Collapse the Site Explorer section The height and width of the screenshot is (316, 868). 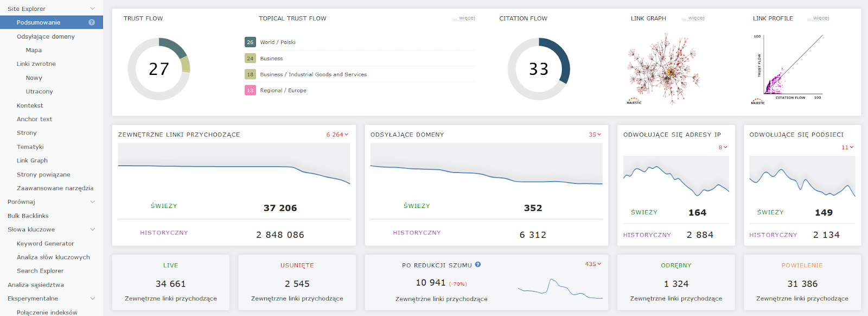(x=92, y=9)
